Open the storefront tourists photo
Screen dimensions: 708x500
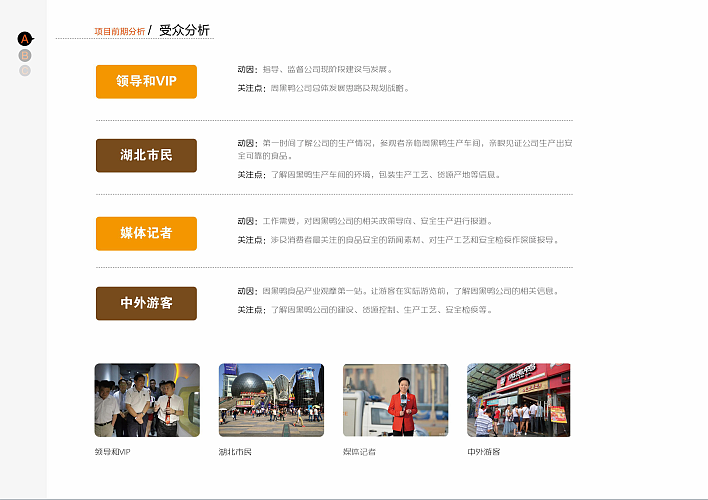click(519, 400)
